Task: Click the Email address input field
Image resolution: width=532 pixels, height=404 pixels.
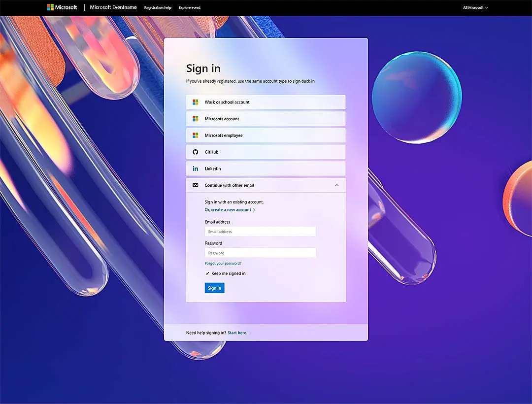Action: [260, 232]
